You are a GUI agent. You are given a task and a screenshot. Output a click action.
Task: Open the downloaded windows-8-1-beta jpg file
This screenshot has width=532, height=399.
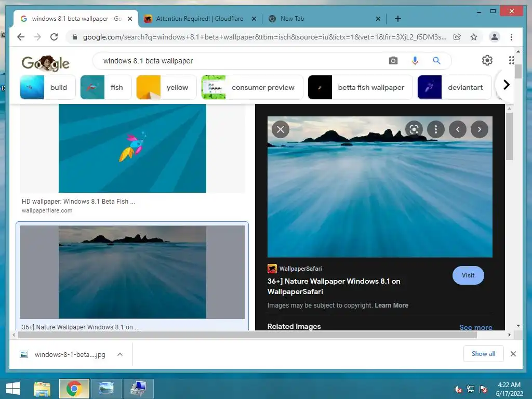[63, 354]
